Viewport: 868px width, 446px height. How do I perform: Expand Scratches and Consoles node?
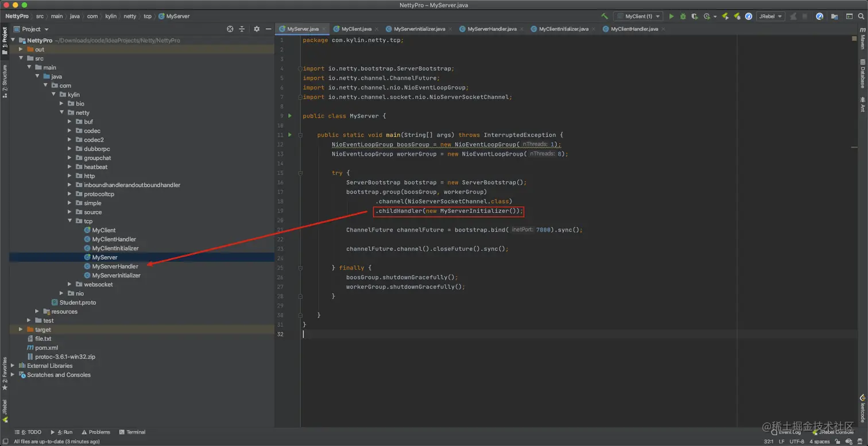[x=13, y=375]
